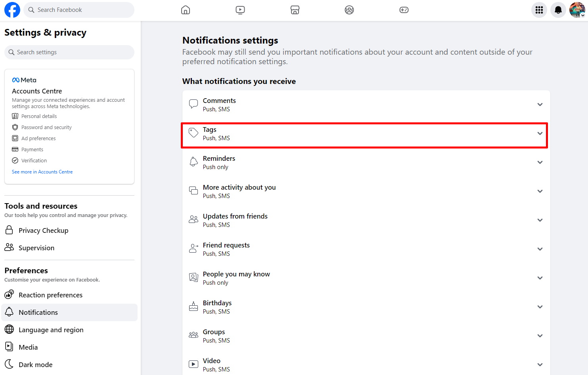
Task: Select Notifications in the Preferences sidebar
Action: click(x=38, y=312)
